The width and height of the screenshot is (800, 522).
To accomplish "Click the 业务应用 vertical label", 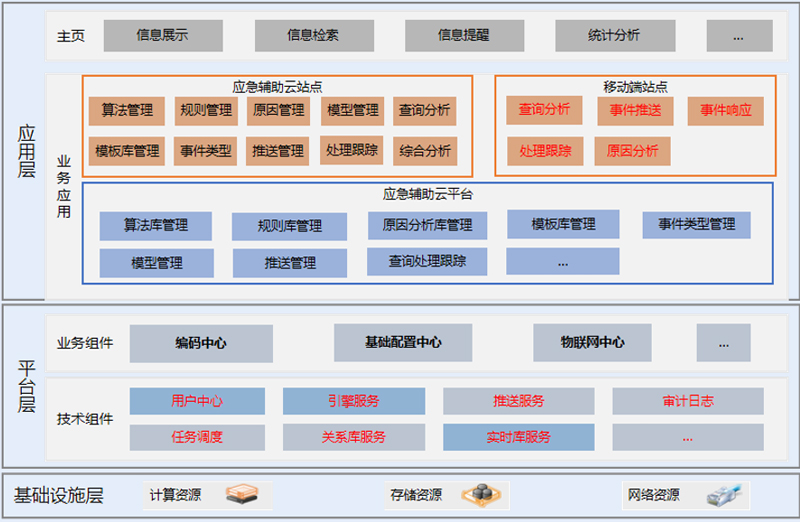I will [x=64, y=187].
